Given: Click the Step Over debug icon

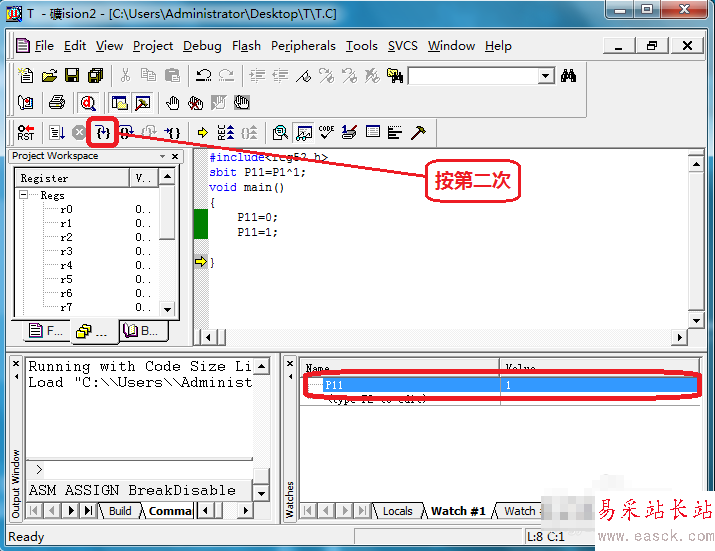Looking at the screenshot, I should tap(126, 133).
